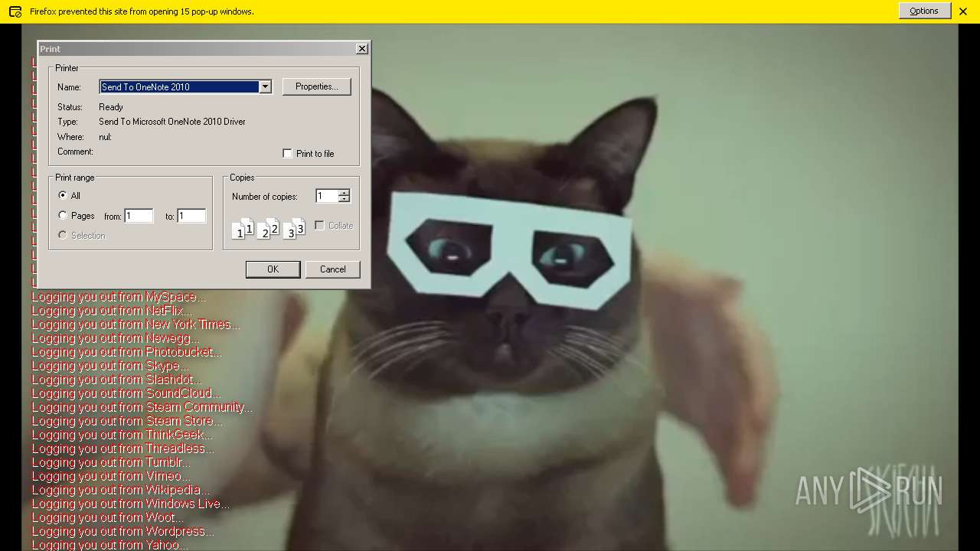Click 'Logging you out from NetFlix...' text
980x551 pixels.
[112, 311]
